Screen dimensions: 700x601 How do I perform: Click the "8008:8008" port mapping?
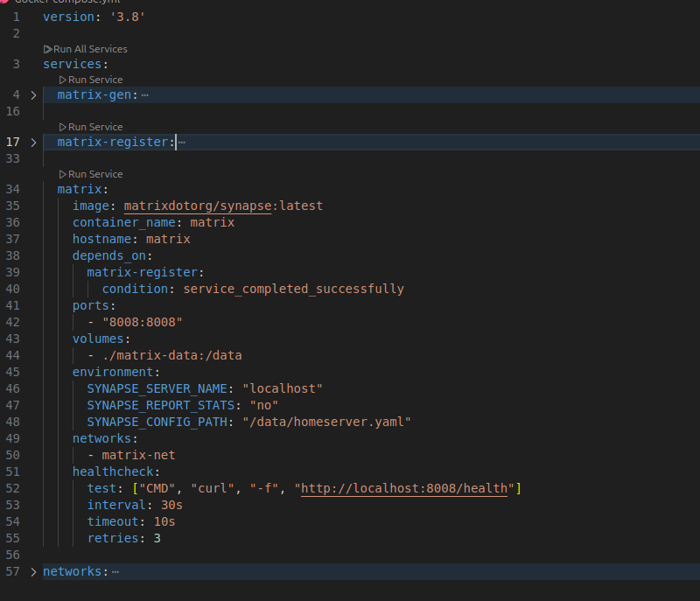pos(143,322)
